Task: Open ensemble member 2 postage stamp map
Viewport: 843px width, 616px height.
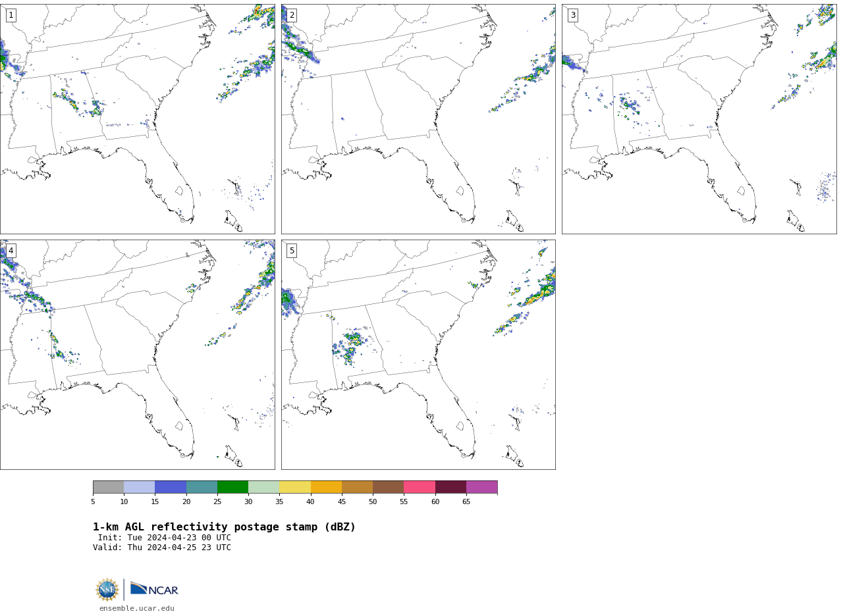Action: pyautogui.click(x=418, y=119)
